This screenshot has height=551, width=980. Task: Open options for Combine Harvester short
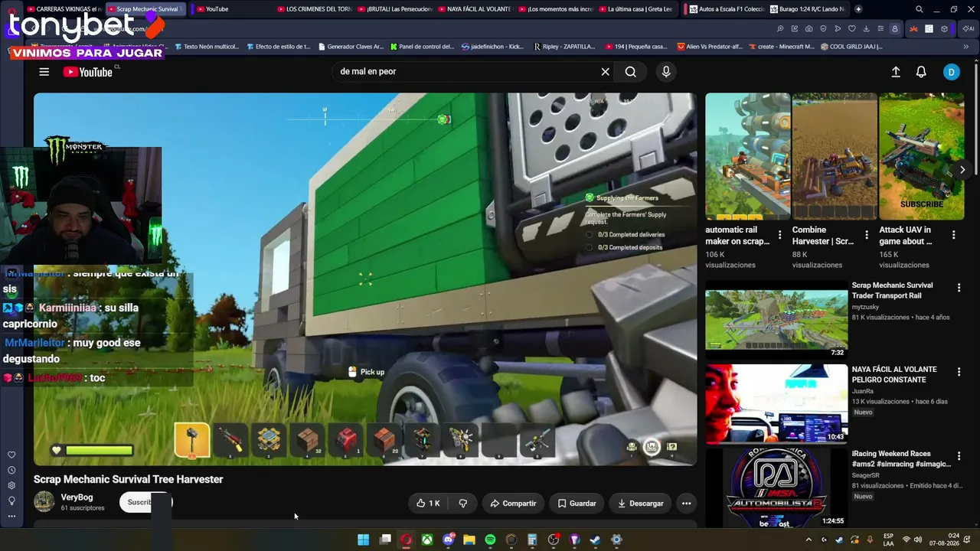coord(867,235)
